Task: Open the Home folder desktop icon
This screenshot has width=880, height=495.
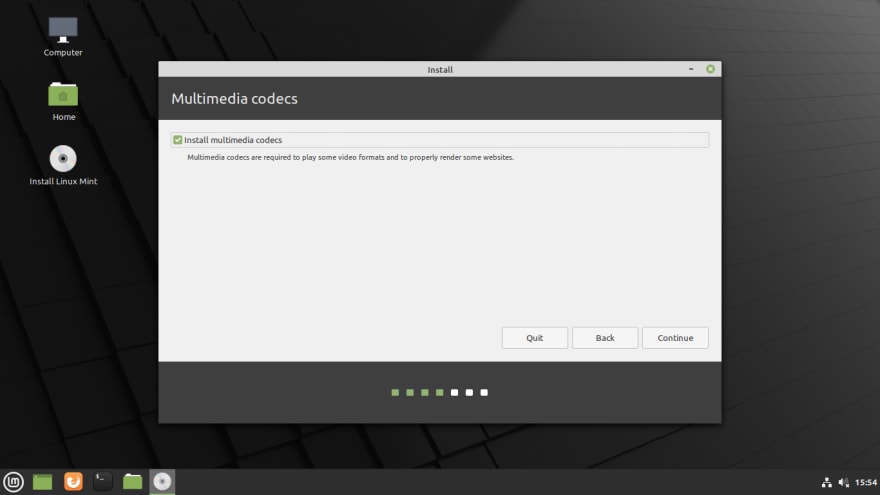Action: (x=63, y=102)
